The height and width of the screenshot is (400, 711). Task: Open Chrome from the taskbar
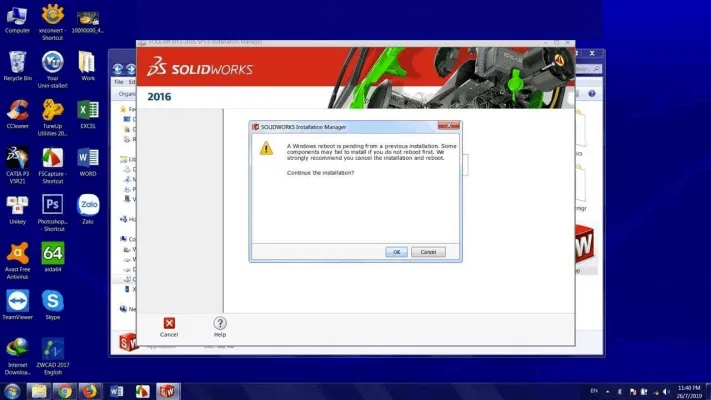tap(64, 391)
